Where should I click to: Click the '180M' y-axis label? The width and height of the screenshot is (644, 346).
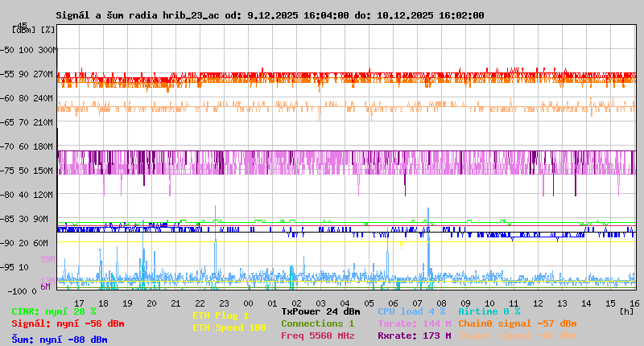pos(45,146)
